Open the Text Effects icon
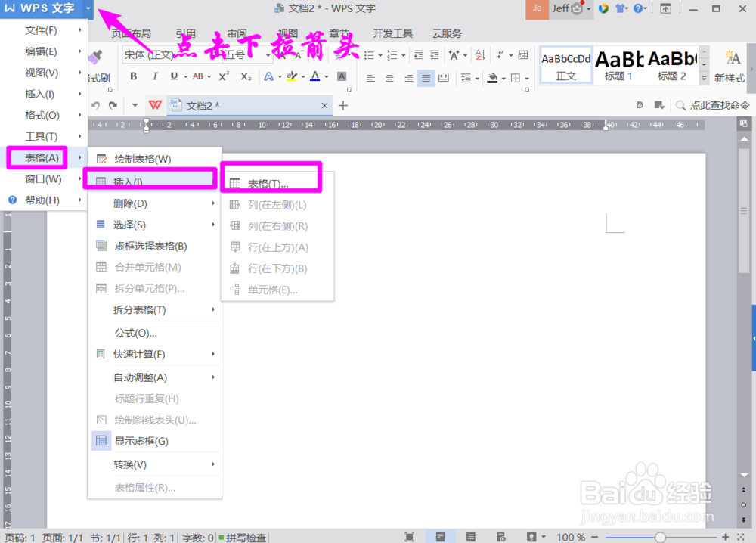756x543 pixels. pyautogui.click(x=268, y=75)
